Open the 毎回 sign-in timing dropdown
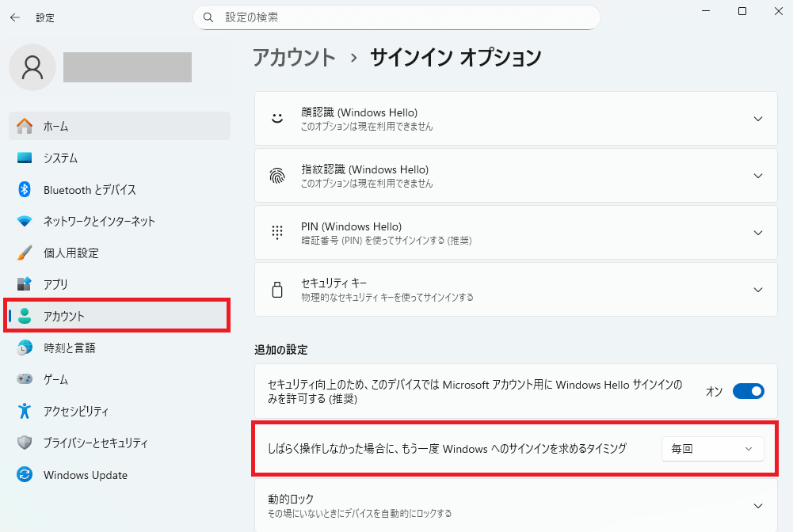793x532 pixels. 712,449
